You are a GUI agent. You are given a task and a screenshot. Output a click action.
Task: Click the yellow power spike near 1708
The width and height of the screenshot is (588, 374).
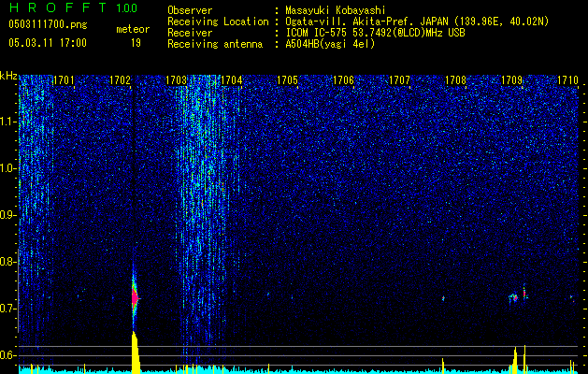tap(443, 366)
